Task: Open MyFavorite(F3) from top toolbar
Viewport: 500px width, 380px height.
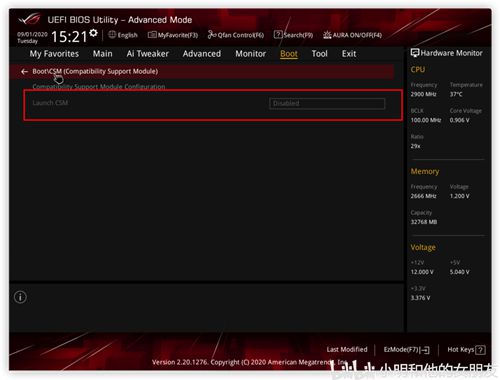Action: tap(173, 35)
